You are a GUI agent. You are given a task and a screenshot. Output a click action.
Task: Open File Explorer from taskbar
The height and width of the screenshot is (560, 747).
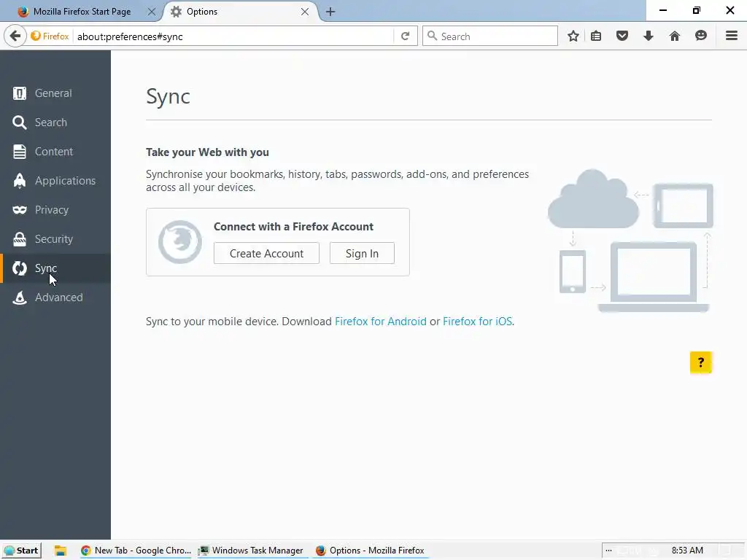[60, 551]
